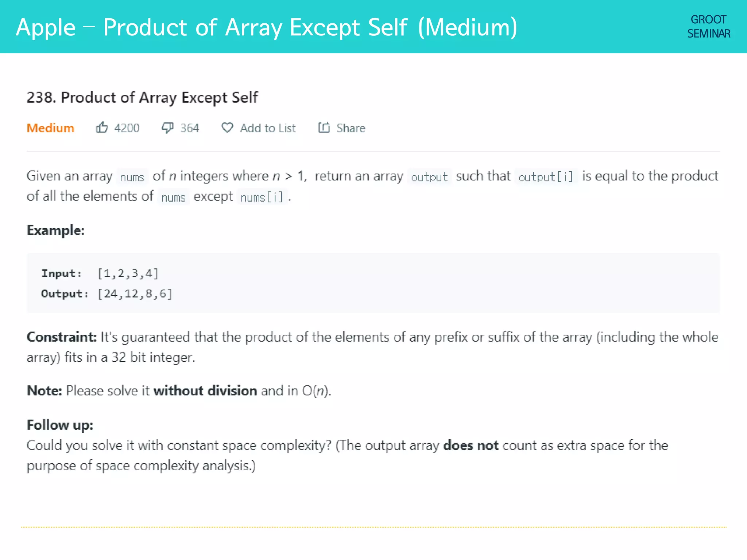
Task: Click the slide header title Apple – Product of Array Except Self
Action: tap(266, 27)
